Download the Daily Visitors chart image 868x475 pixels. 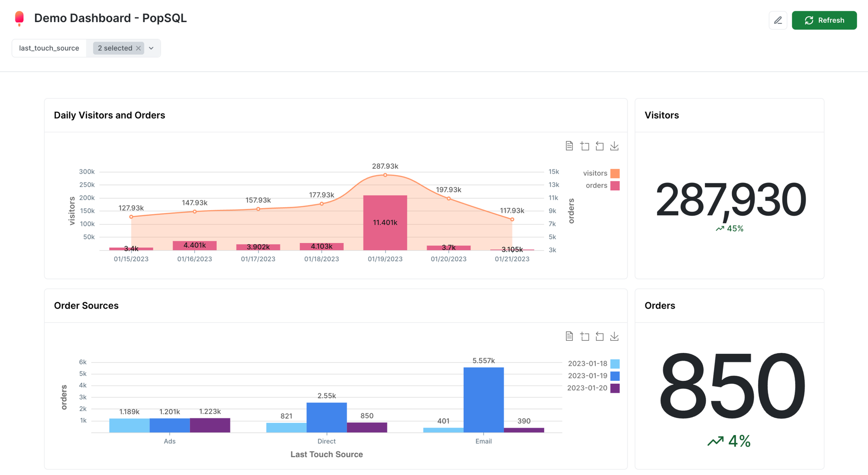[614, 146]
